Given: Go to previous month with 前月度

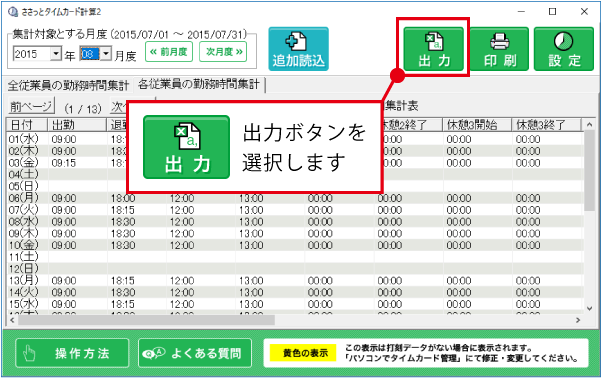Looking at the screenshot, I should [x=169, y=52].
